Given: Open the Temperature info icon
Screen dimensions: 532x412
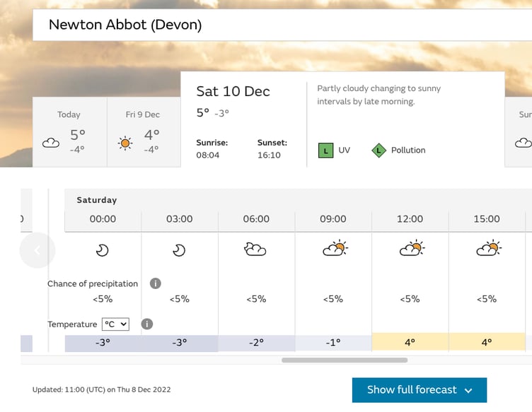Looking at the screenshot, I should [147, 324].
